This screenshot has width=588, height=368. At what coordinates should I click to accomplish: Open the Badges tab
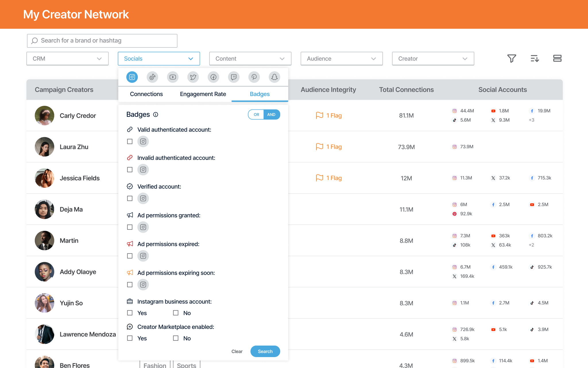coord(260,94)
